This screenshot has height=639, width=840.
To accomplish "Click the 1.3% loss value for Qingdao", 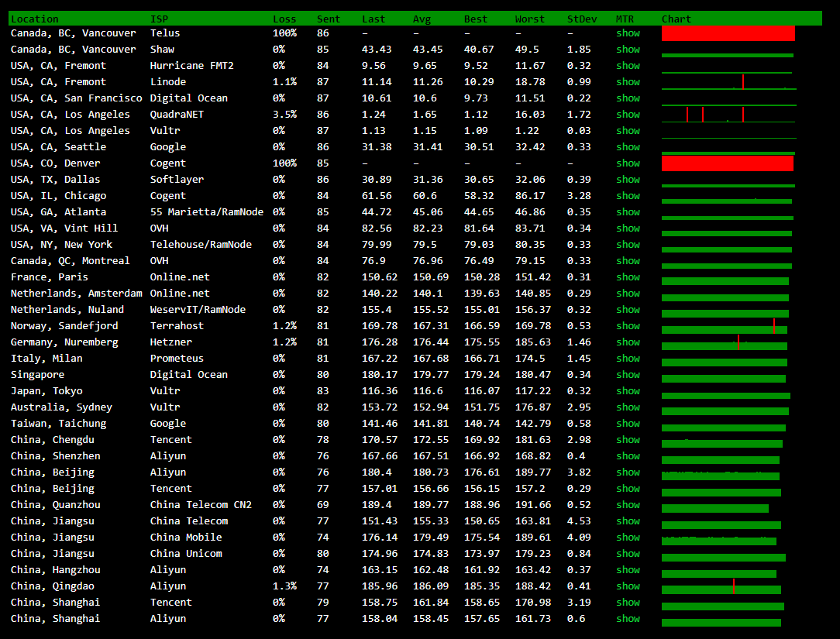I will click(284, 586).
